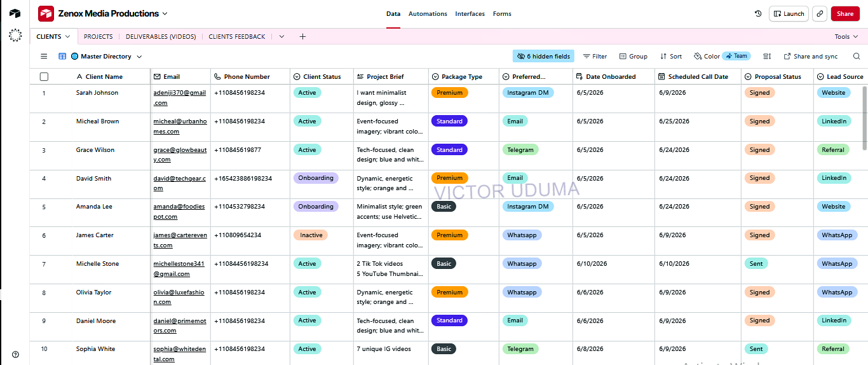Show the 6 hidden fields
Viewport: 868px width, 365px height.
(x=543, y=57)
